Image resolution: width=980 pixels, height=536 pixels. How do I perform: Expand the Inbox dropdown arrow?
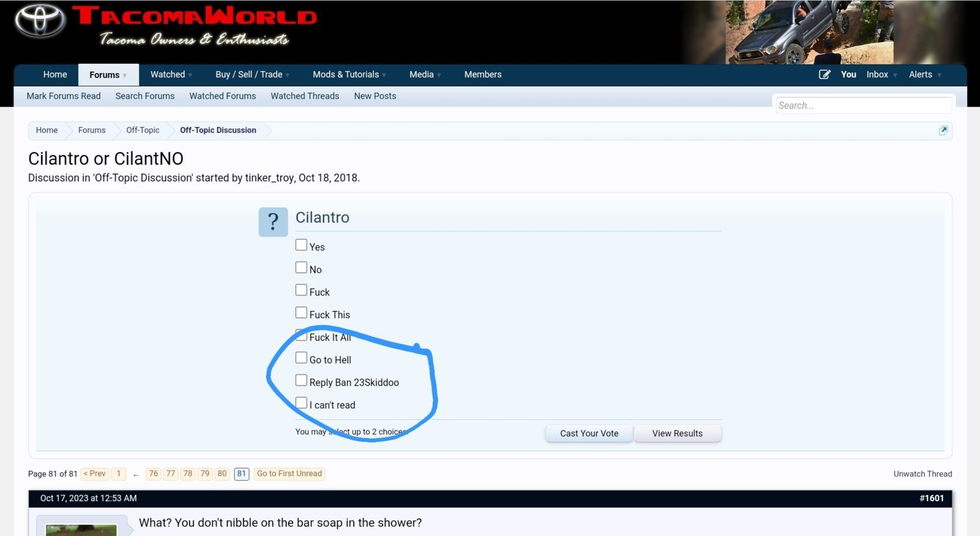tap(895, 75)
